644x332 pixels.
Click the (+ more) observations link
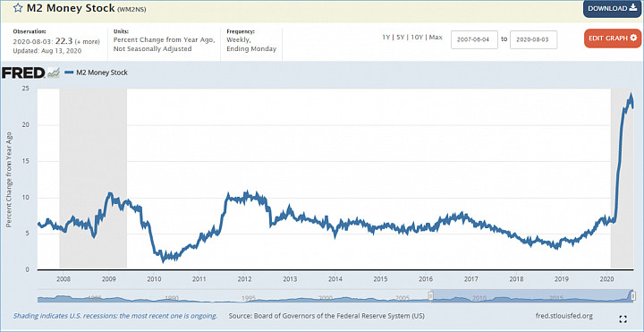tap(87, 42)
